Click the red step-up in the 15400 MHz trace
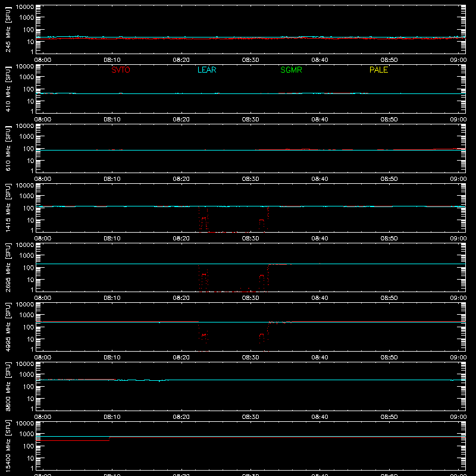476x476 pixels. coord(109,439)
